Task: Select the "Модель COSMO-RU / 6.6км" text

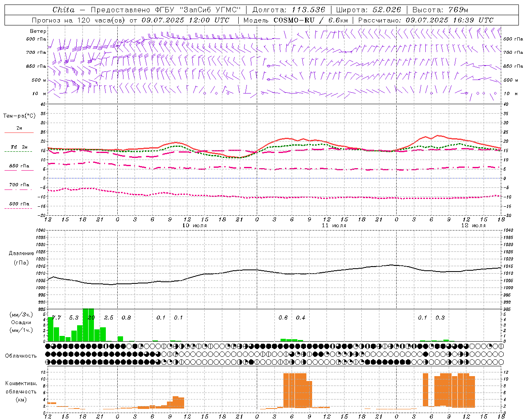Action: click(x=295, y=20)
